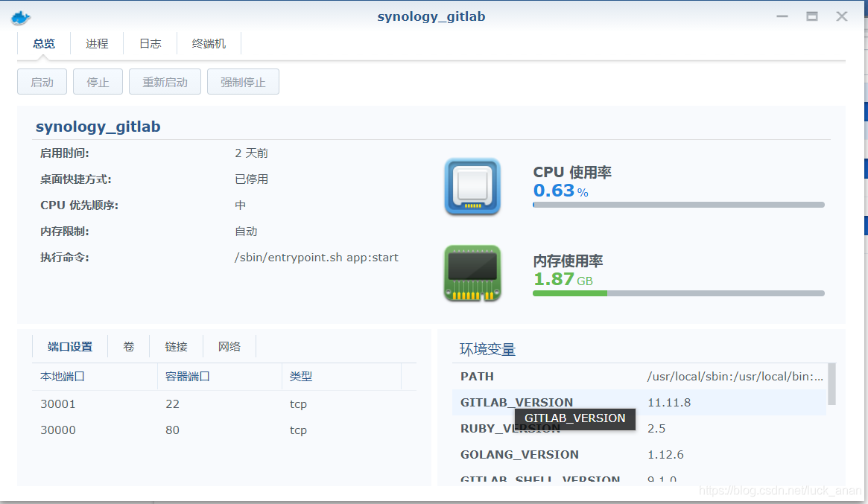Click container port 80 cell
This screenshot has height=504, width=868.
click(x=172, y=430)
